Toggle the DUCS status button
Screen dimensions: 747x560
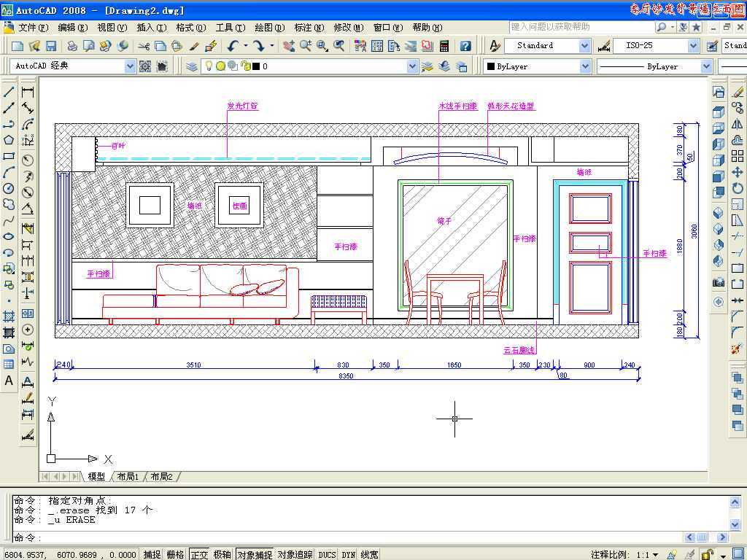327,554
